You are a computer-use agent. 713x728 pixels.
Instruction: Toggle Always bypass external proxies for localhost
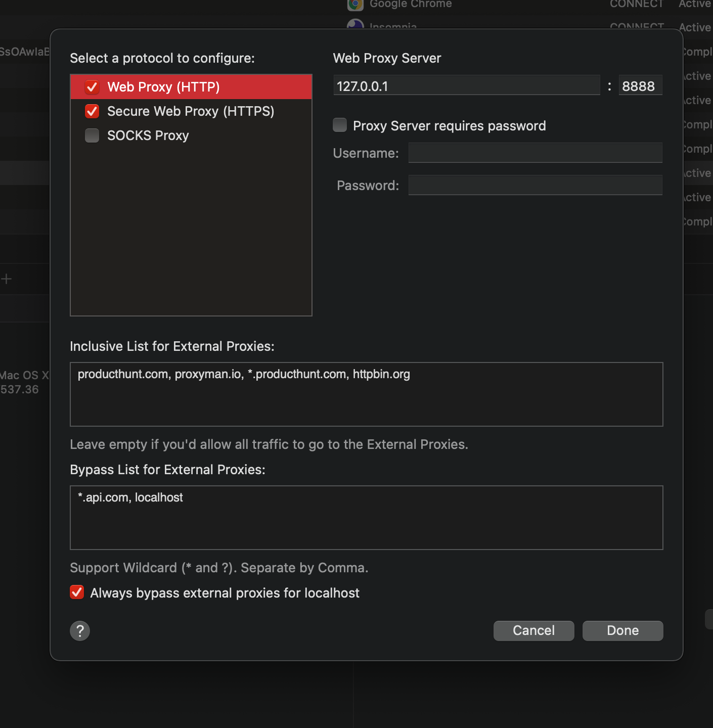click(77, 592)
